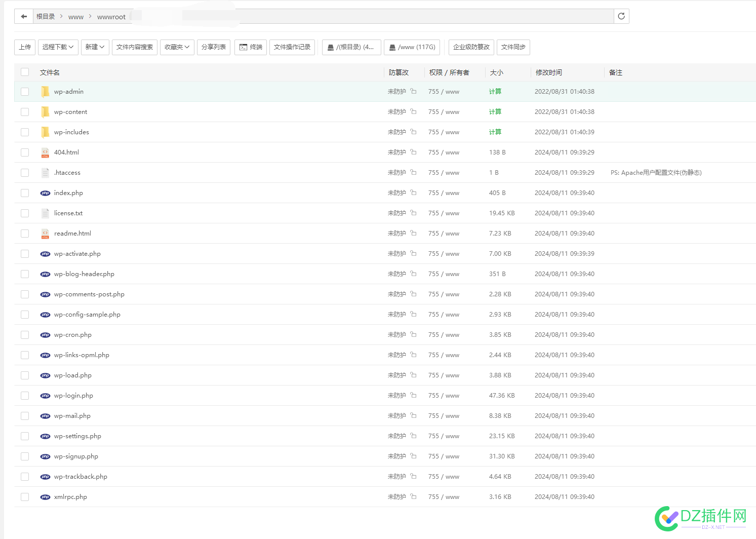The height and width of the screenshot is (539, 756).
Task: Click the 上传 upload button
Action: click(x=25, y=47)
